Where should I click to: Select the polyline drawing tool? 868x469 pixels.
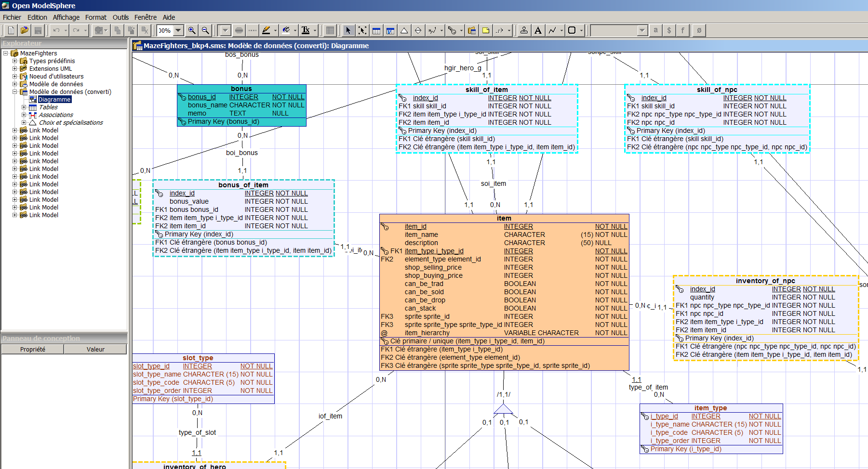552,30
